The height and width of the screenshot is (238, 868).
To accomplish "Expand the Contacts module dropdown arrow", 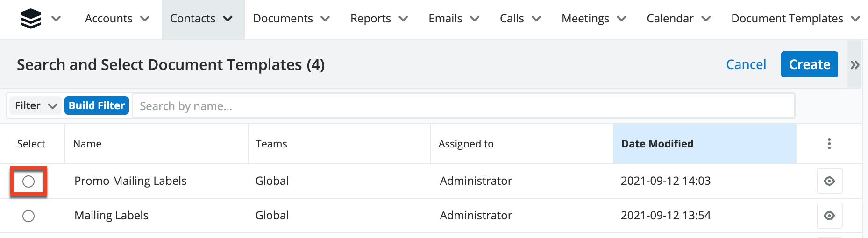I will pos(228,19).
